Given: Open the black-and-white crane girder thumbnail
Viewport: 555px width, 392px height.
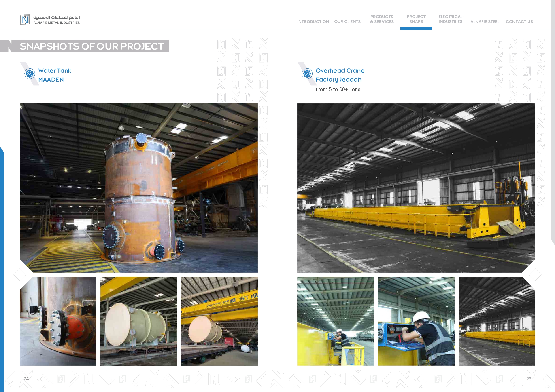Looking at the screenshot, I should [x=497, y=321].
